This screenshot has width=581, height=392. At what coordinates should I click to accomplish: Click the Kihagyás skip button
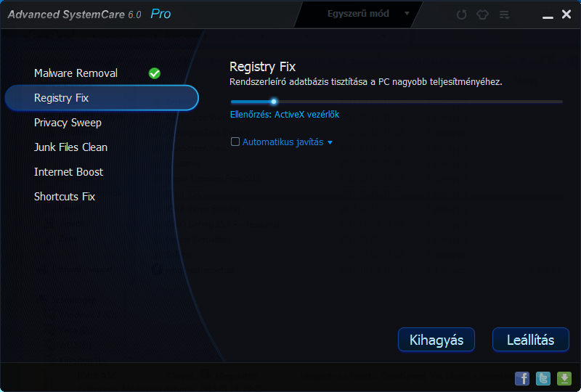point(436,340)
